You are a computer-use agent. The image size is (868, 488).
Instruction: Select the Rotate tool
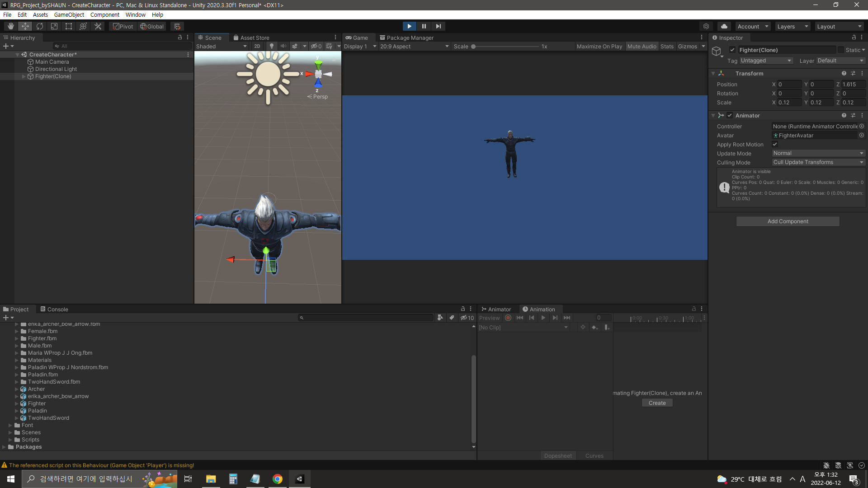coord(40,26)
